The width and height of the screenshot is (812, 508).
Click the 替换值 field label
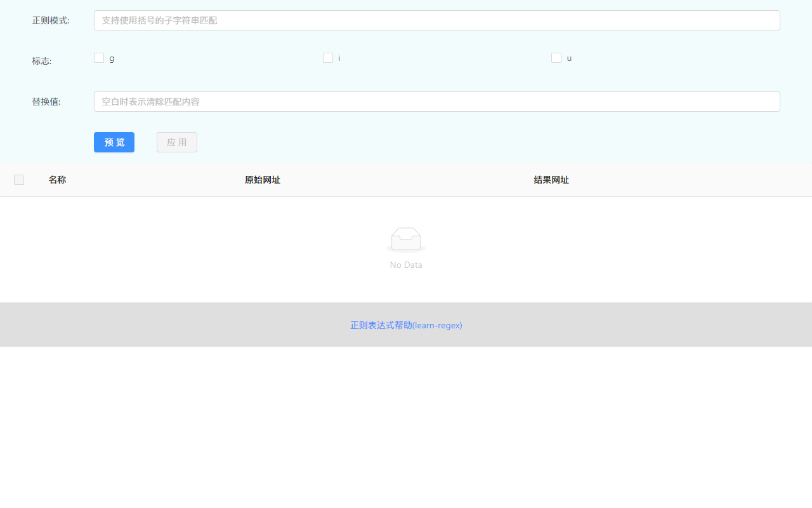click(45, 102)
